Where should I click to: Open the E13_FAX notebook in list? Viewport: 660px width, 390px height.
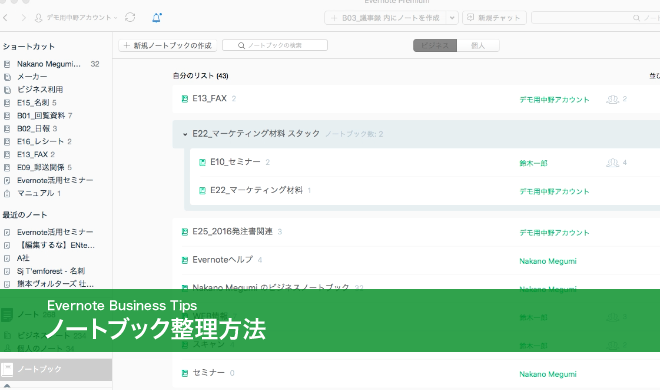coord(209,98)
